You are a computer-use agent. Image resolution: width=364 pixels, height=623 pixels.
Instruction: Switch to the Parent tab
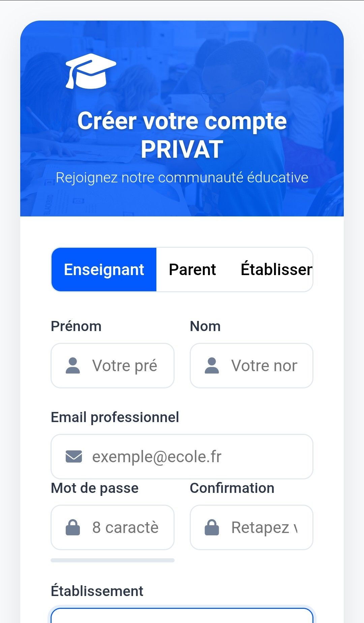pos(192,270)
